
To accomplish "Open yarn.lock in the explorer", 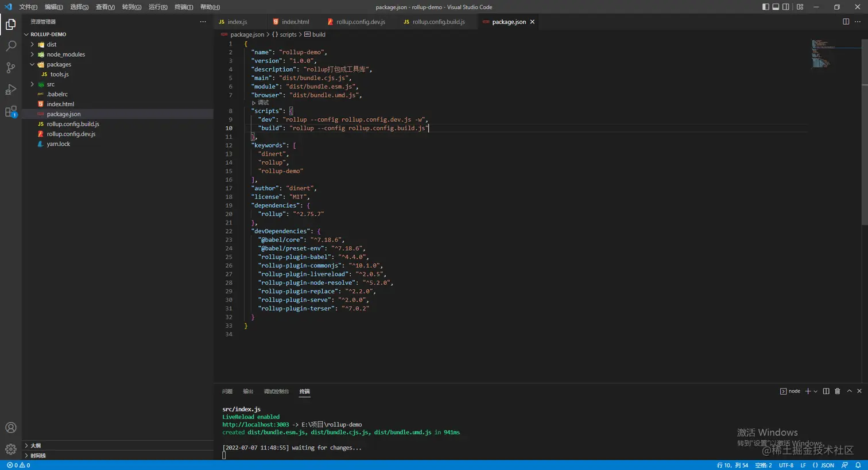I will coord(58,144).
